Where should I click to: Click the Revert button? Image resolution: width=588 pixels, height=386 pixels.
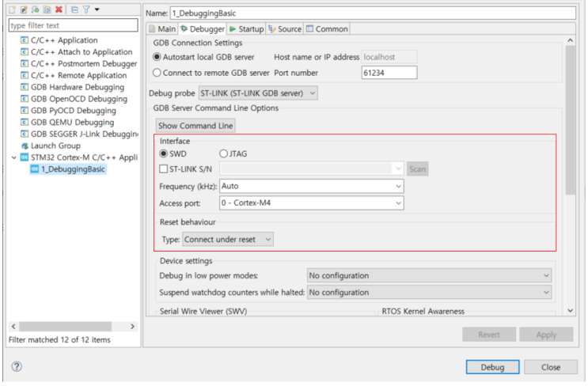click(x=489, y=335)
